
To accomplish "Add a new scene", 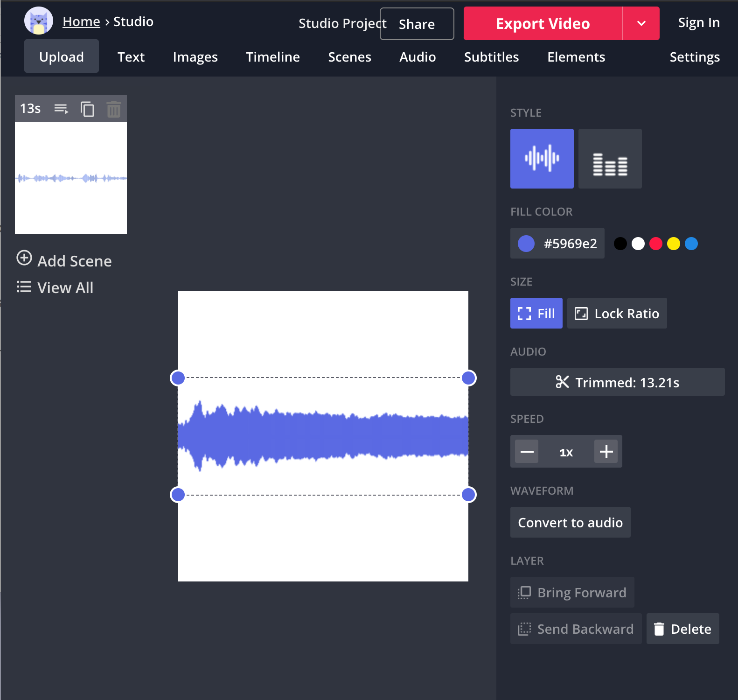I will (64, 260).
